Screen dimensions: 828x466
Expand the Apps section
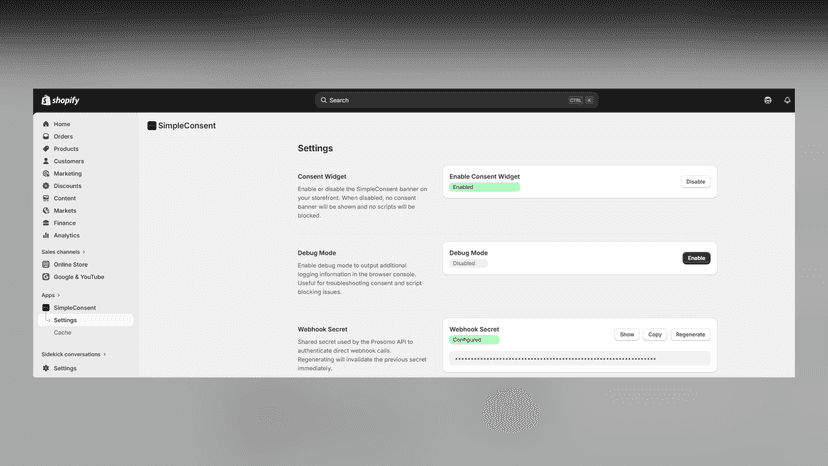click(51, 295)
